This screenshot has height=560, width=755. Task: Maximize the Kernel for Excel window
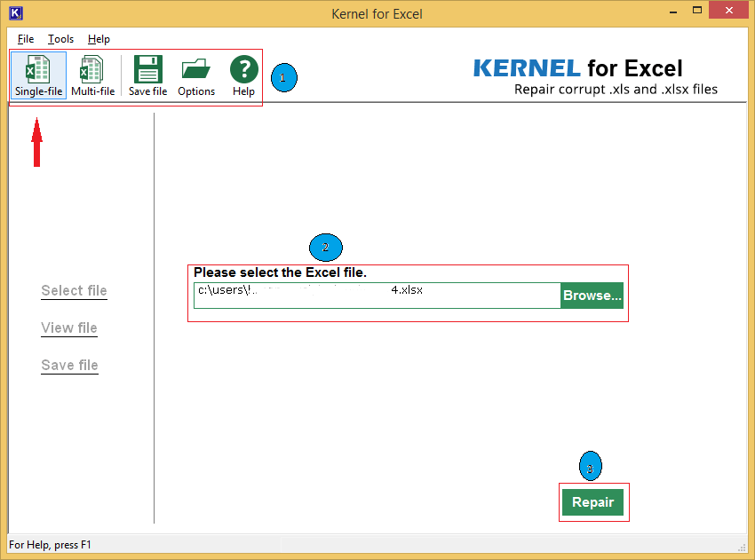click(x=696, y=10)
